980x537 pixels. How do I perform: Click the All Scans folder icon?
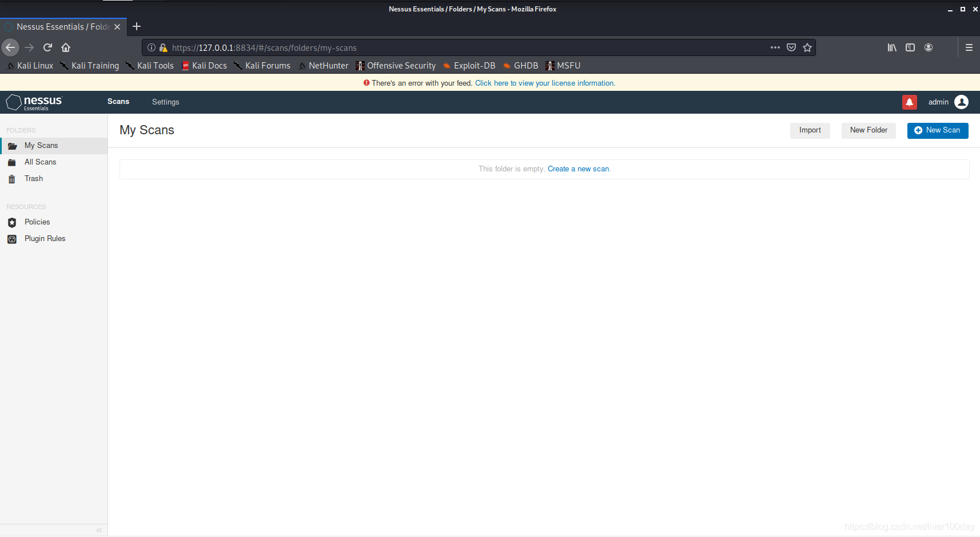pyautogui.click(x=12, y=163)
